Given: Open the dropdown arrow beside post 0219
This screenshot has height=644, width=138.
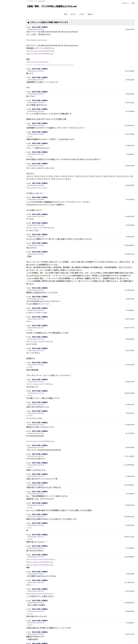Looking at the screenshot, I should click(x=27, y=503).
